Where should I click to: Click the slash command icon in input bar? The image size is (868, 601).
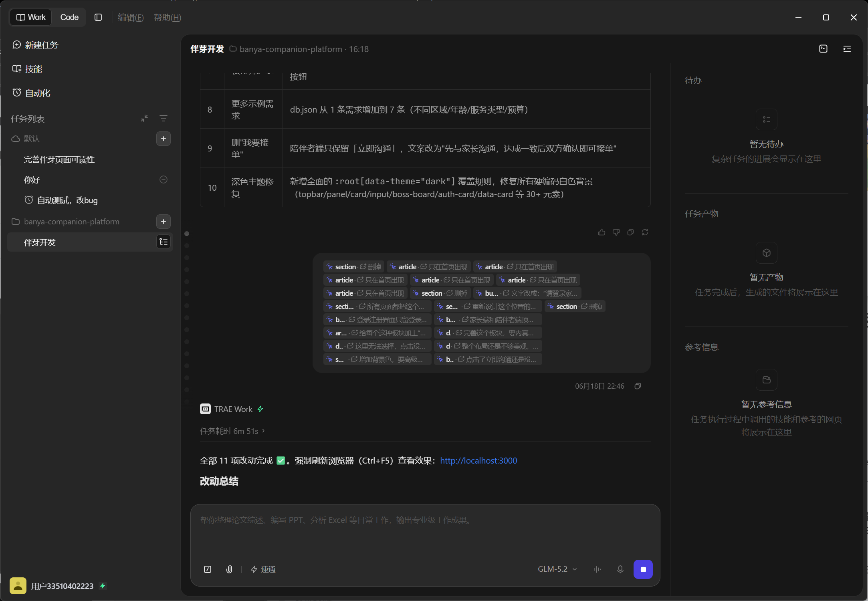(208, 569)
